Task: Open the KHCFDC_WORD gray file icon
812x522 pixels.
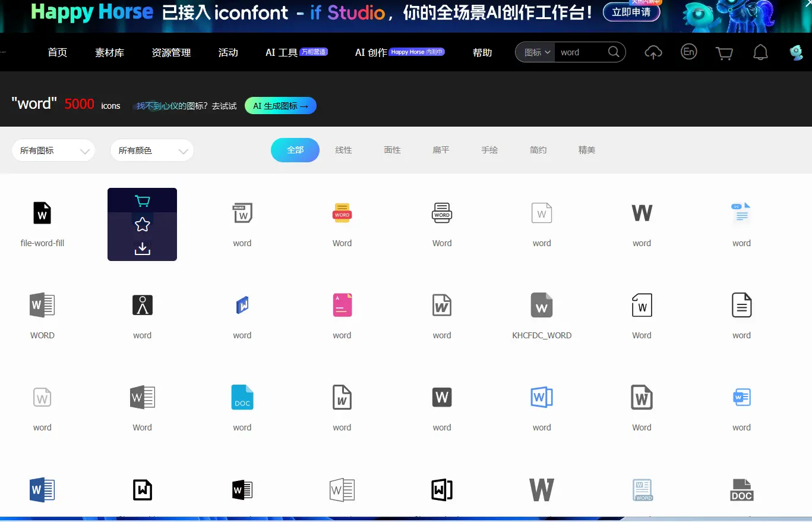Action: click(542, 305)
